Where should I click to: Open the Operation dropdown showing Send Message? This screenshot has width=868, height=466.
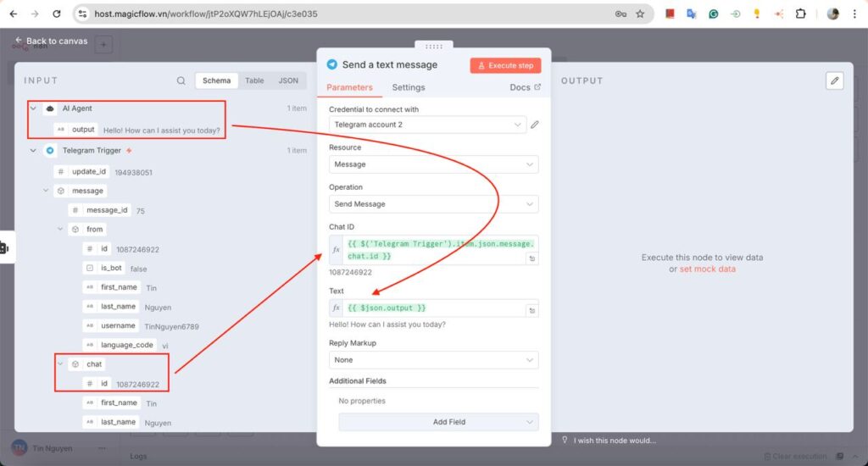[x=433, y=204]
